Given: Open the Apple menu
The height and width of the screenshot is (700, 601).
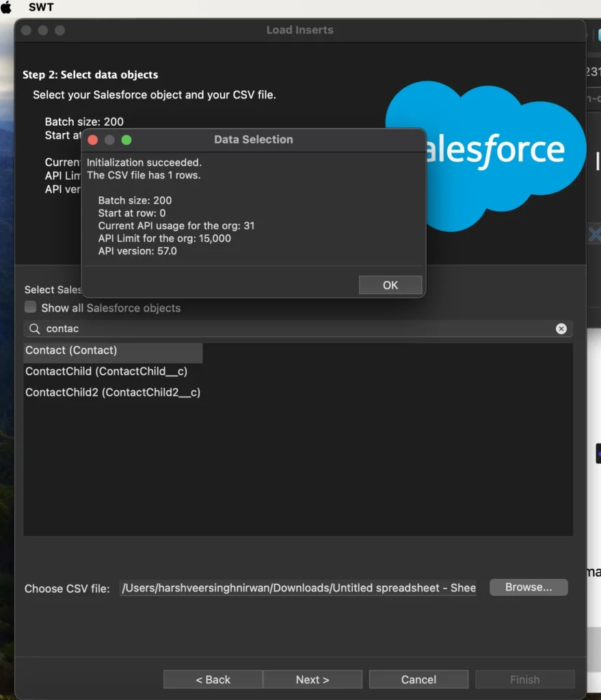Looking at the screenshot, I should pos(6,7).
